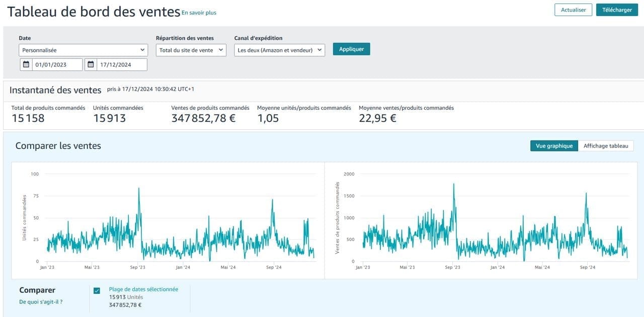Click the Télécharger button
This screenshot has width=644, height=317.
tap(617, 10)
